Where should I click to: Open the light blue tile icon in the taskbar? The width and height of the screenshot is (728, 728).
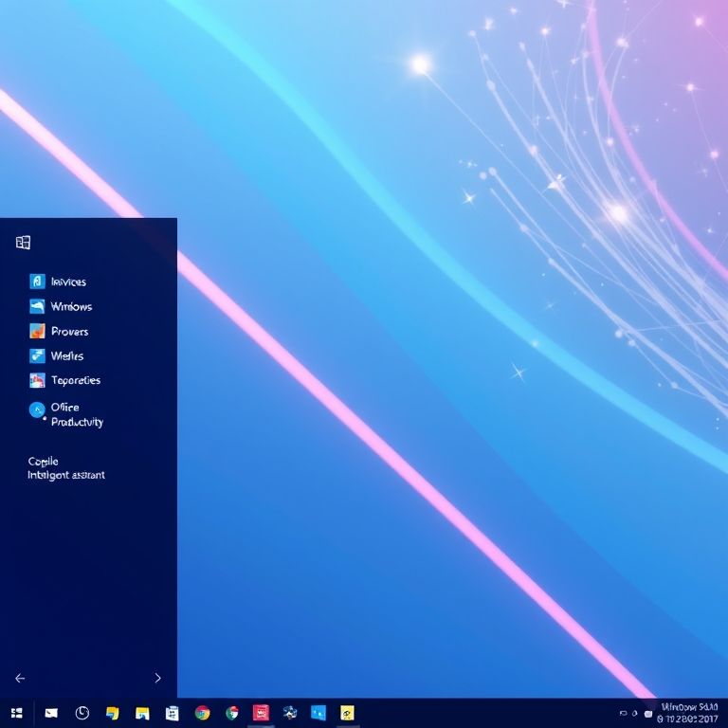click(x=318, y=713)
